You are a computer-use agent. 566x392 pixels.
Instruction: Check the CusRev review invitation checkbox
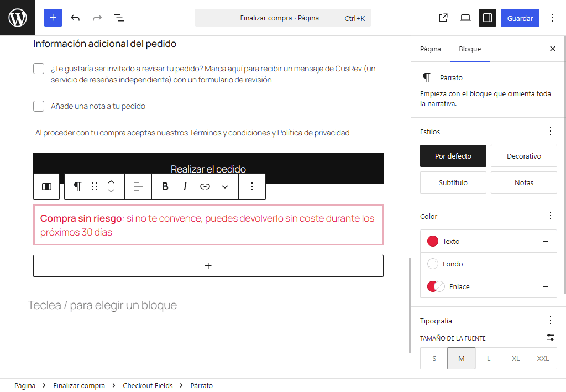tap(39, 69)
